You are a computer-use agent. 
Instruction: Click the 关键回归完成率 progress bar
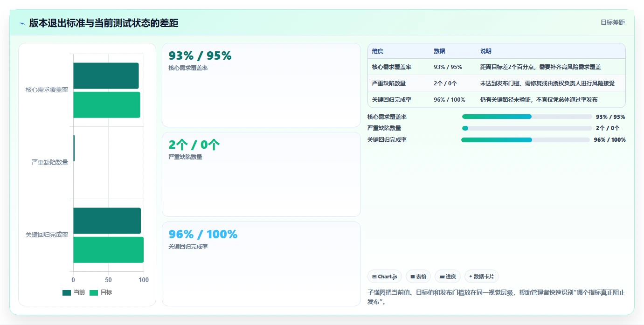pos(526,140)
